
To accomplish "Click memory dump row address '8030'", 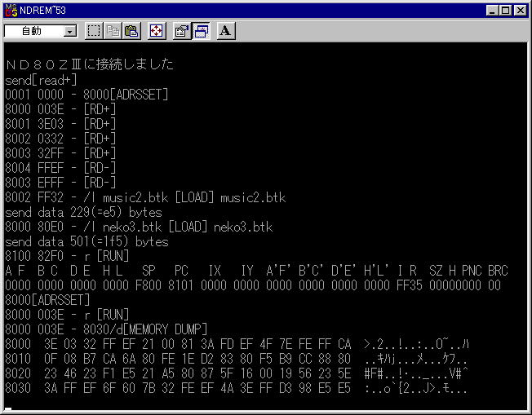I will point(18,388).
